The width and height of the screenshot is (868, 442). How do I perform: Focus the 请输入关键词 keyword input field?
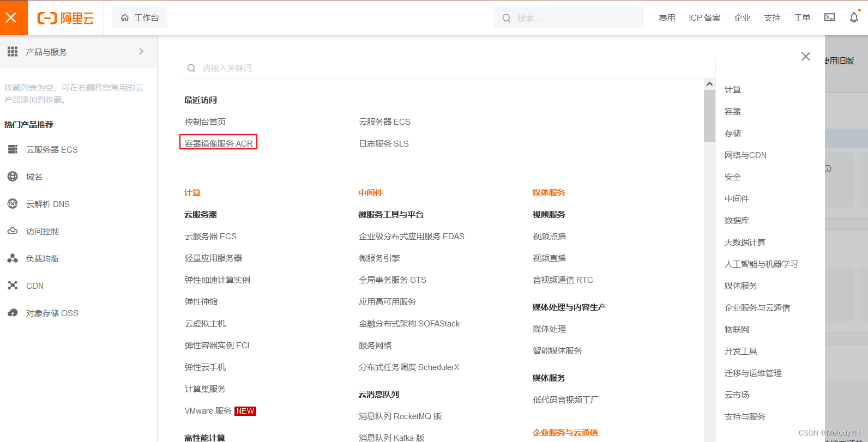coord(447,68)
